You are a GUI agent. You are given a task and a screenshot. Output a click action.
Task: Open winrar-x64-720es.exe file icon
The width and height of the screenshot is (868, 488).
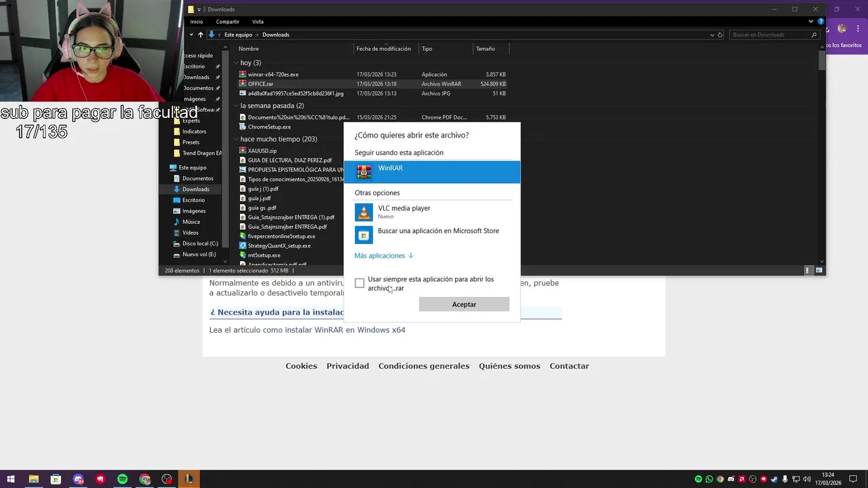[243, 75]
